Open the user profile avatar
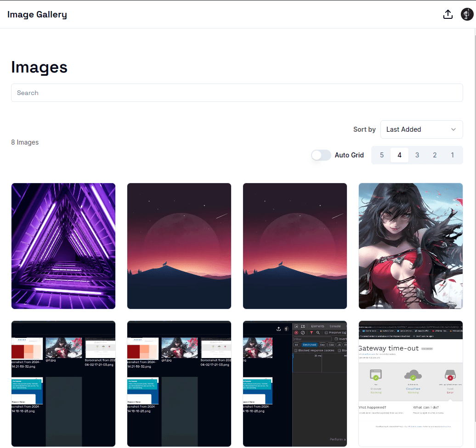The height and width of the screenshot is (448, 476). click(467, 14)
